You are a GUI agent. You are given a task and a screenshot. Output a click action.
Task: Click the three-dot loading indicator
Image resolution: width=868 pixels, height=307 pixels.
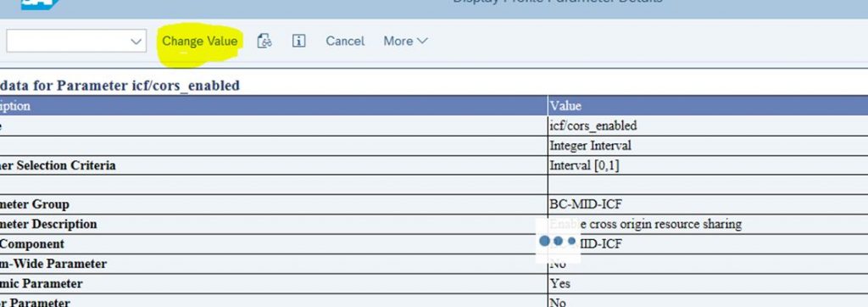point(558,241)
